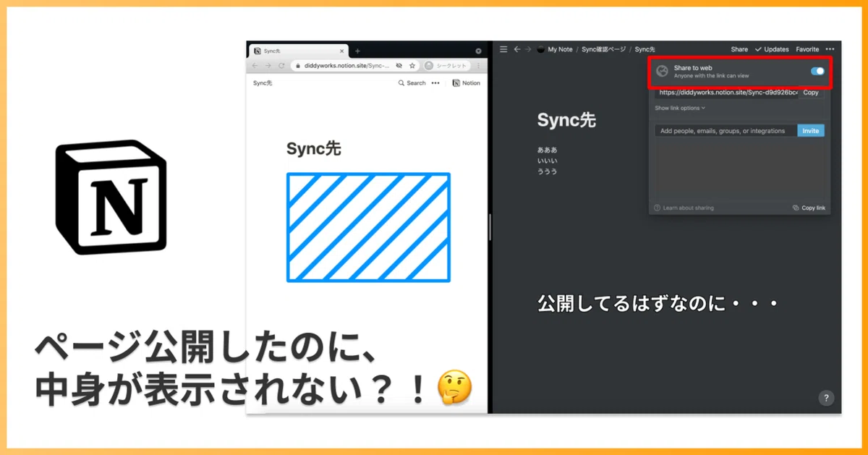Click the browser back button
The image size is (868, 455).
pos(254,65)
